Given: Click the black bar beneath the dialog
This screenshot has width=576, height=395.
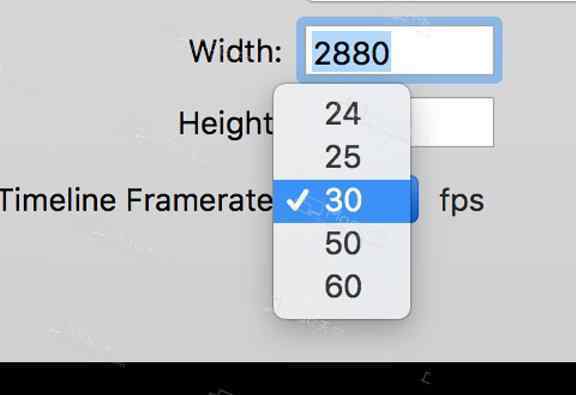Looking at the screenshot, I should coord(288,378).
